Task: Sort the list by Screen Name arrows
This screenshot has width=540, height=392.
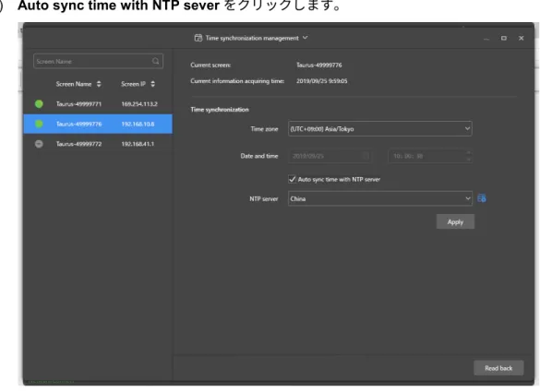Action: point(99,84)
